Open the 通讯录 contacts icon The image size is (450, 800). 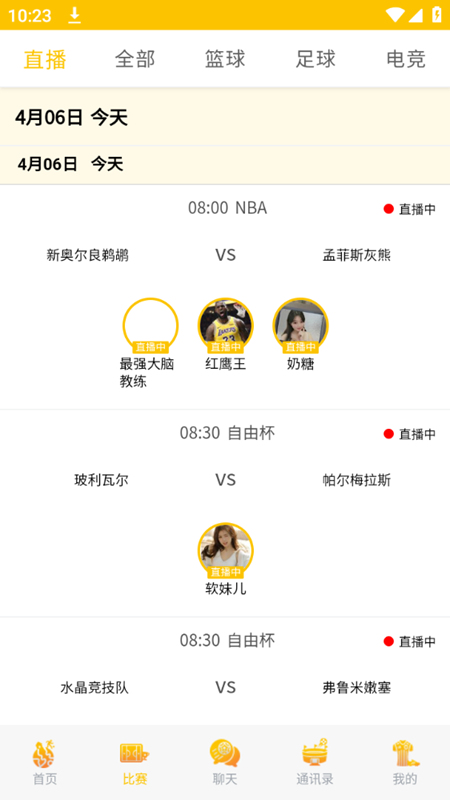[315, 762]
